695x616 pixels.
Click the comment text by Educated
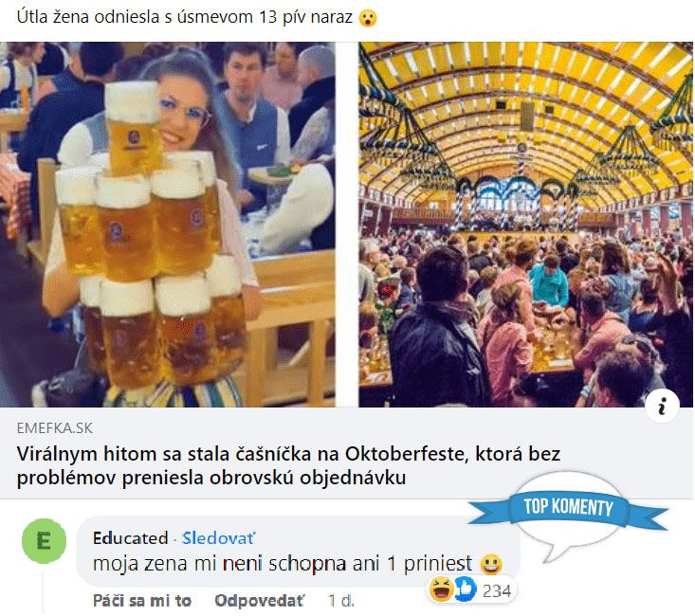pyautogui.click(x=283, y=564)
